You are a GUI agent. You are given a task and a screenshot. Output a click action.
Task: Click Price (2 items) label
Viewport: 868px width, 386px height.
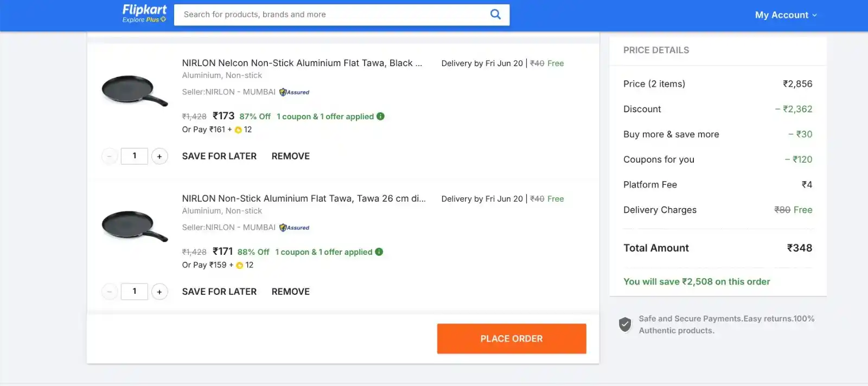[x=654, y=84]
